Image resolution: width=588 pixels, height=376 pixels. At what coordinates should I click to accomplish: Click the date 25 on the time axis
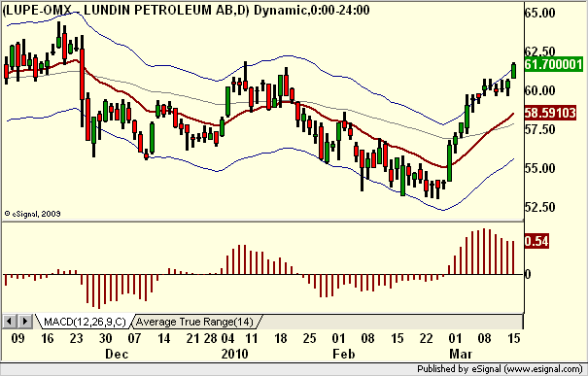pyautogui.click(x=309, y=338)
